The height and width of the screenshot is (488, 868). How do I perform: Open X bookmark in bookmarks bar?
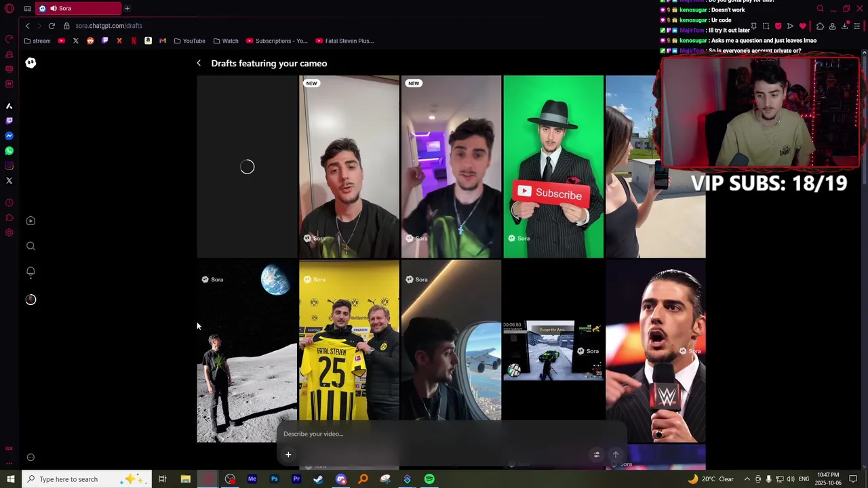pyautogui.click(x=76, y=41)
